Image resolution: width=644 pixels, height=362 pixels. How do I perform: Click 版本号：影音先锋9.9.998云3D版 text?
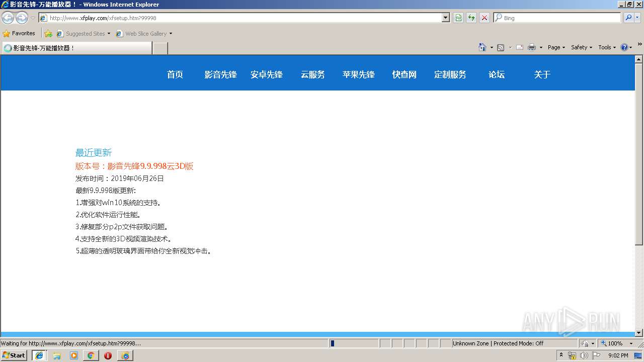[134, 166]
